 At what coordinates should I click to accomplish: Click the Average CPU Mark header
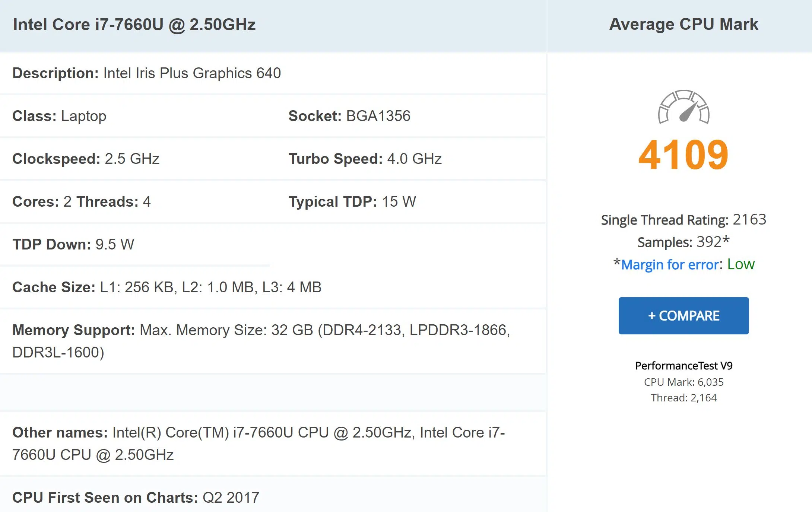[x=683, y=24]
